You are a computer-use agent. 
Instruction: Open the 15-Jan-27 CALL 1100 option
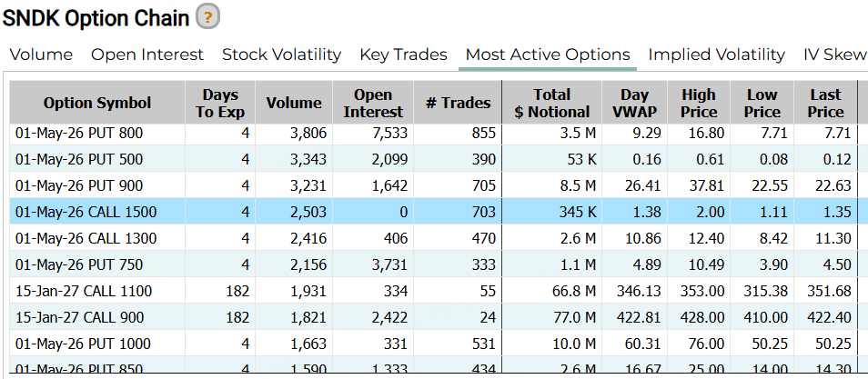84,292
